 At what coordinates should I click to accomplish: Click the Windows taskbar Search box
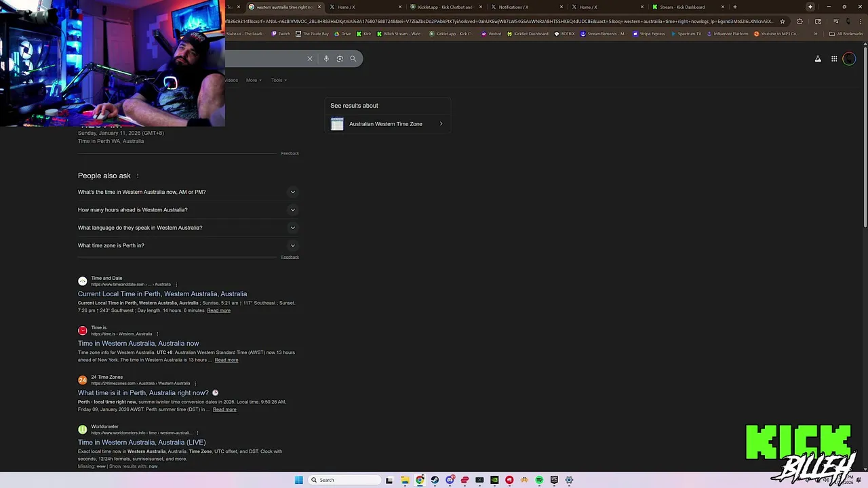(x=344, y=480)
